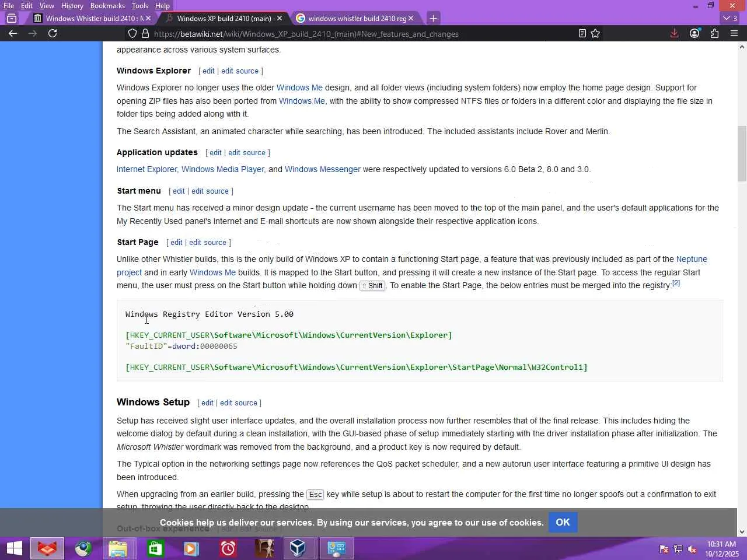This screenshot has height=560, width=747.
Task: Bookmark this page with the star icon
Action: click(x=595, y=33)
